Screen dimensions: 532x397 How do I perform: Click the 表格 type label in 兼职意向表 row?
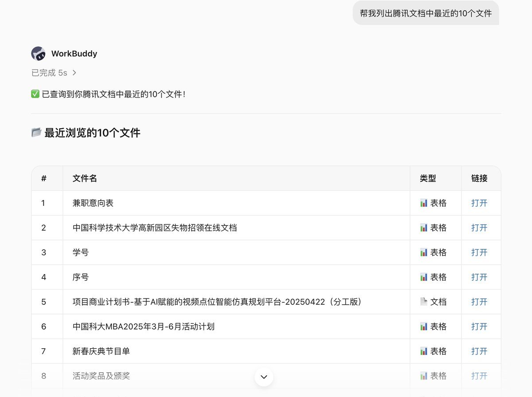(x=438, y=203)
